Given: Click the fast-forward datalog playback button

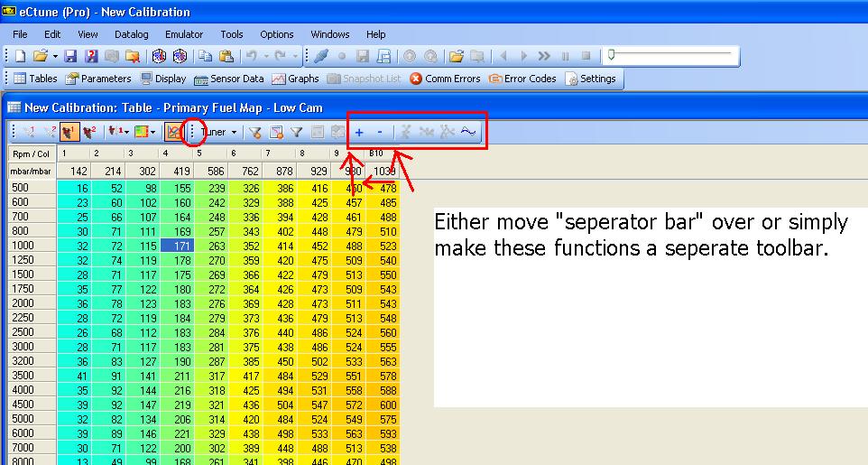Looking at the screenshot, I should coord(544,56).
